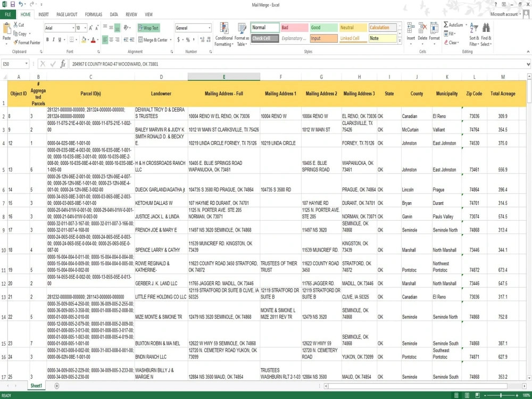The width and height of the screenshot is (532, 399).
Task: Cut the selection with scissors icon
Action: coord(15,25)
